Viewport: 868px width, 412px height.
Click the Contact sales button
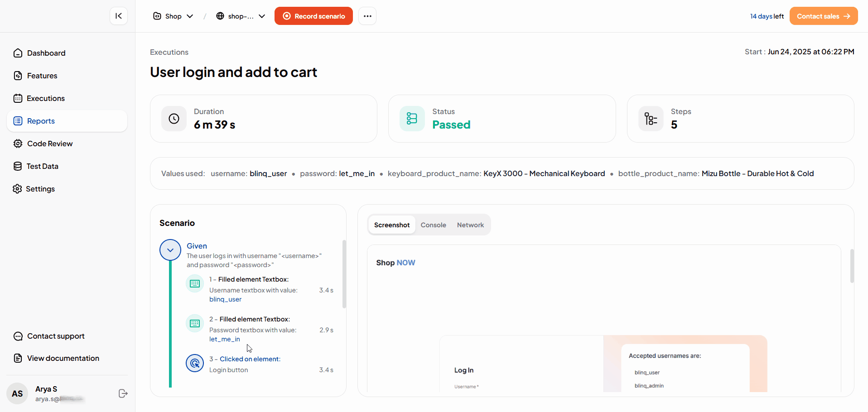click(823, 16)
